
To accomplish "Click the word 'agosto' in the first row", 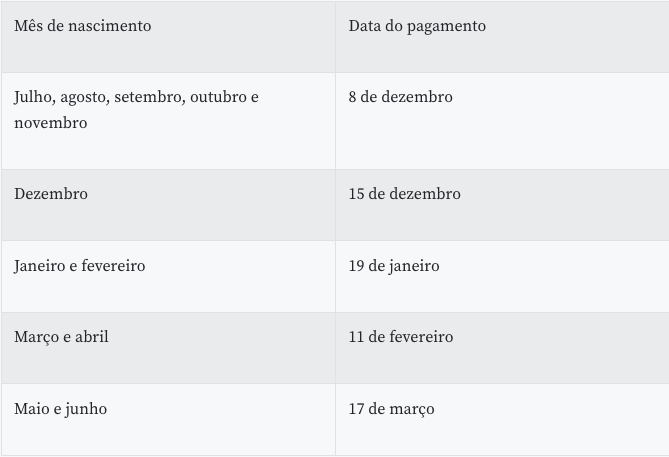I will [x=84, y=98].
